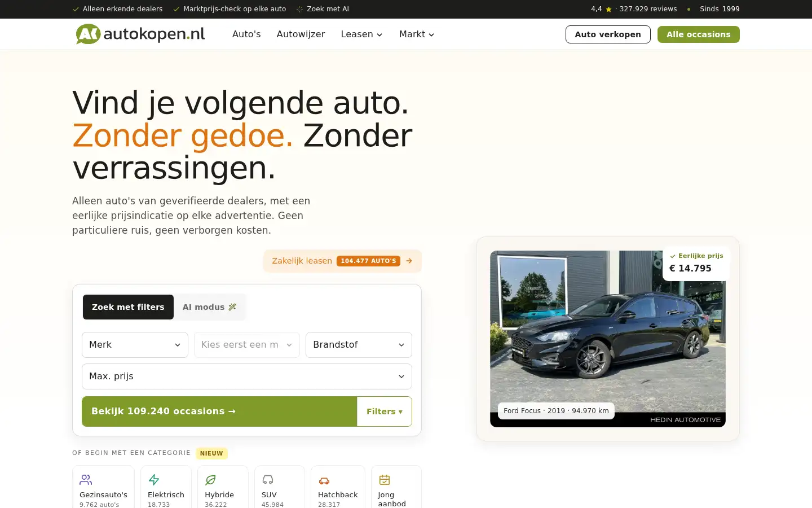Image resolution: width=812 pixels, height=508 pixels.
Task: Click the Sinds 1999 text
Action: tap(720, 9)
